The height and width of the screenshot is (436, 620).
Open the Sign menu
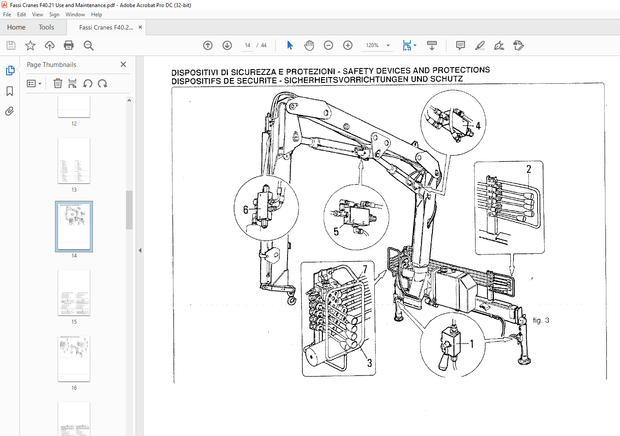[54, 15]
